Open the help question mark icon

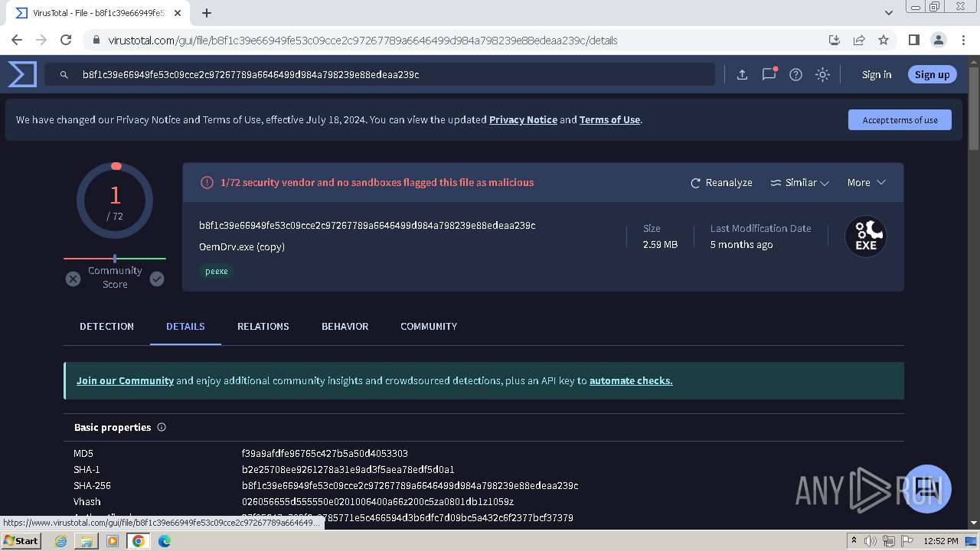pyautogui.click(x=795, y=74)
